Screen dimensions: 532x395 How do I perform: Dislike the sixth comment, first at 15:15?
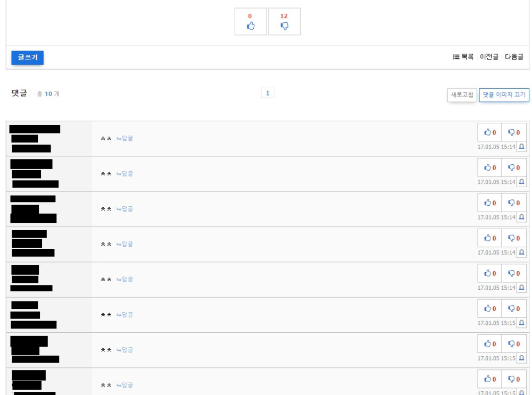coord(514,308)
